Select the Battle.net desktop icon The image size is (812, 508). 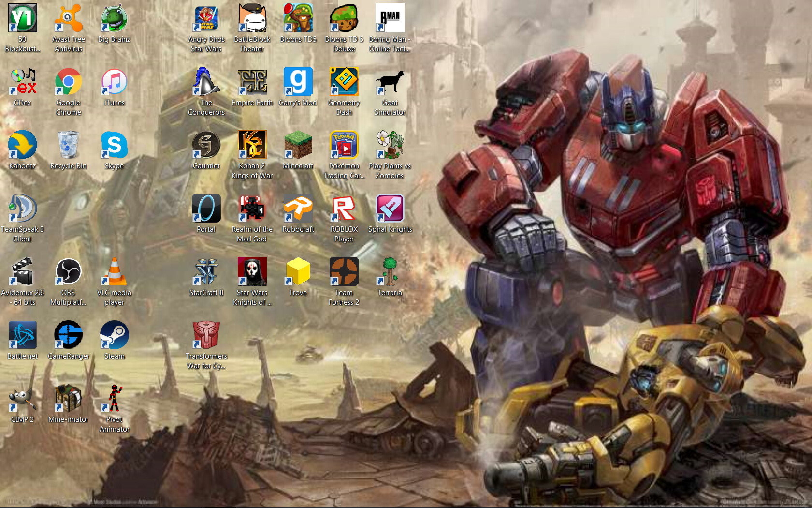22,335
